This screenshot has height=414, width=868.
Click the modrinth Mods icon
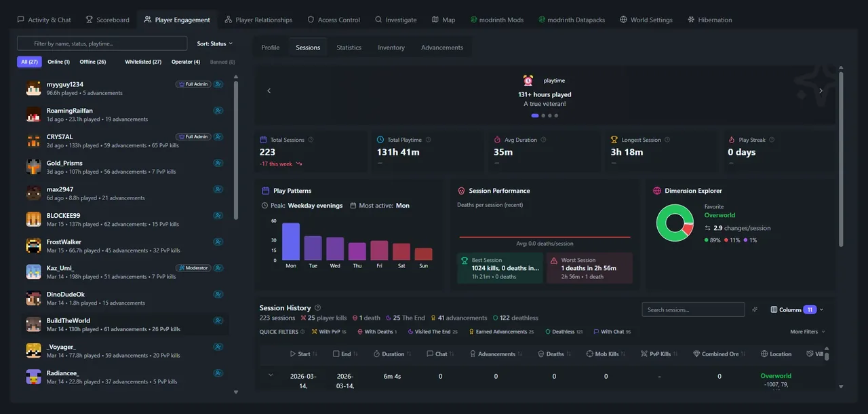pos(473,19)
